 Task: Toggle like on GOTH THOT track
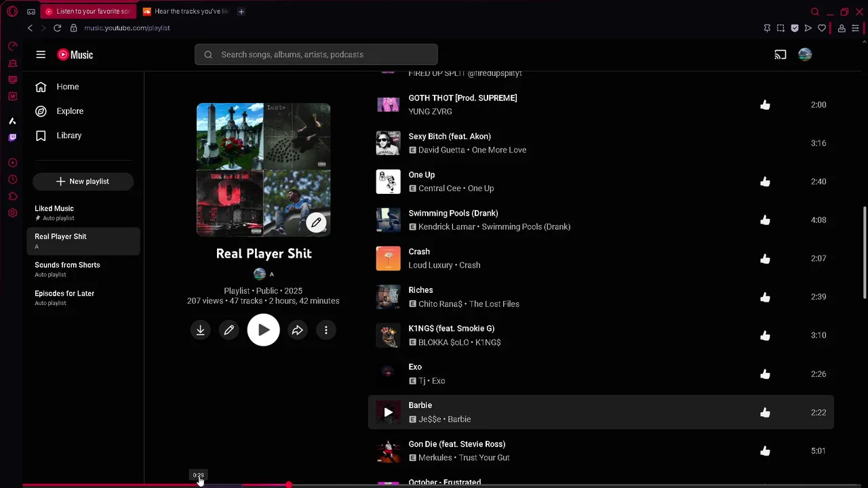[765, 105]
